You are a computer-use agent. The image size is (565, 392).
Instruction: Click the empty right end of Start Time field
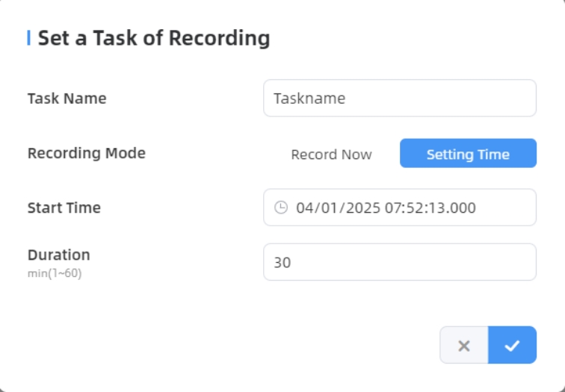click(x=506, y=208)
